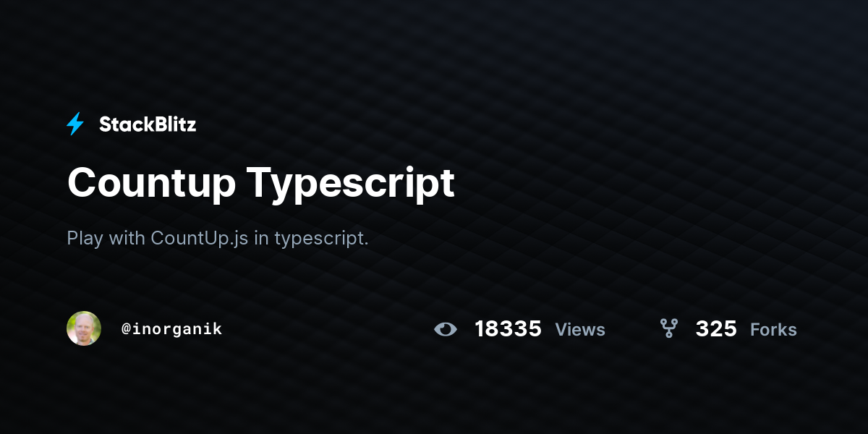
Task: Click the word in within the description
Action: [x=261, y=238]
